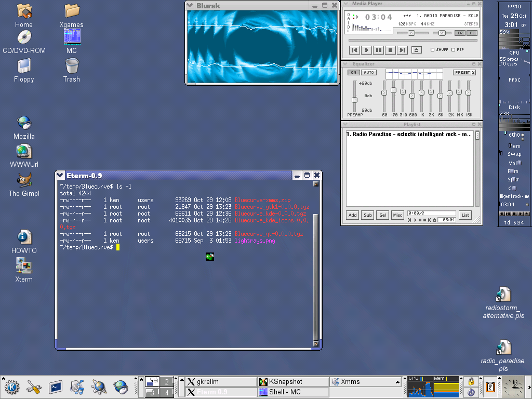Open the tools/settings icon in the panel
Viewport: 532px width, 399px height.
34,387
